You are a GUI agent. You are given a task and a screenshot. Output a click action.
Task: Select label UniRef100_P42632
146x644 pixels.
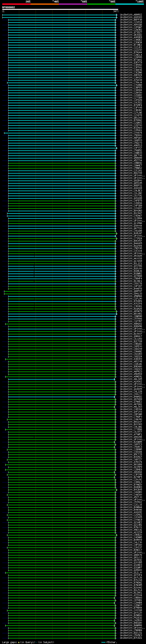[x=131, y=617]
